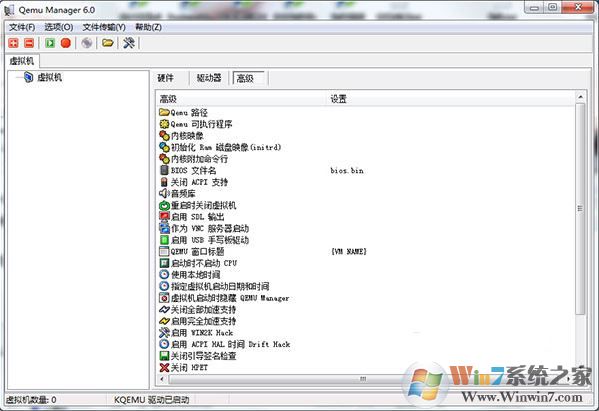The image size is (599, 411).
Task: Click the red minus remove VM toolbar icon
Action: click(x=29, y=43)
